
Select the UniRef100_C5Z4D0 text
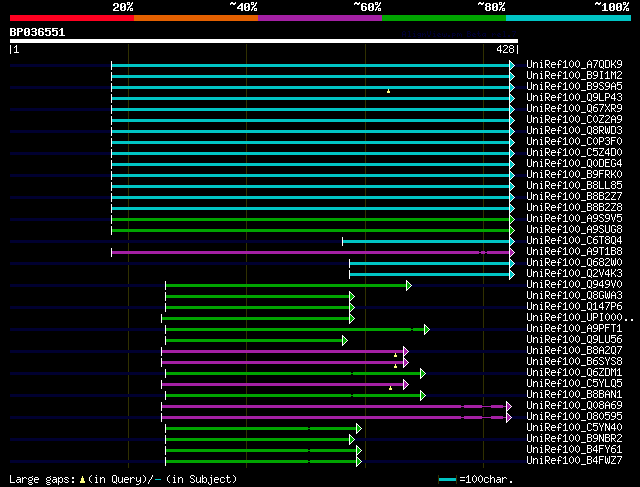point(574,153)
